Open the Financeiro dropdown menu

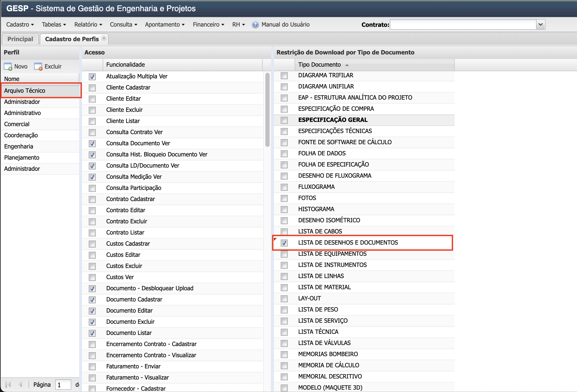pyautogui.click(x=208, y=25)
